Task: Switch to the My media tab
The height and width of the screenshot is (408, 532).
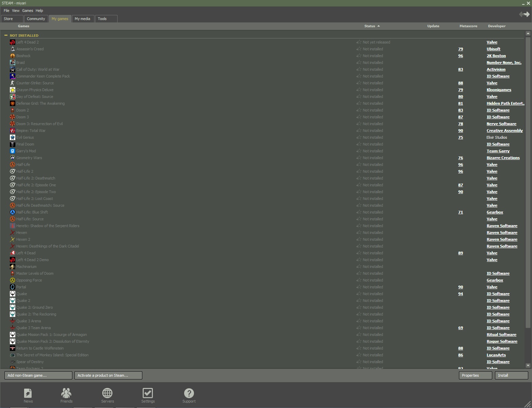Action: tap(83, 19)
